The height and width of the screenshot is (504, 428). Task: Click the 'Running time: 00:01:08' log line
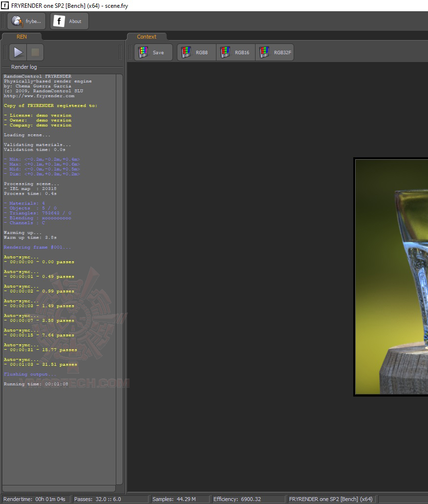[x=36, y=384]
